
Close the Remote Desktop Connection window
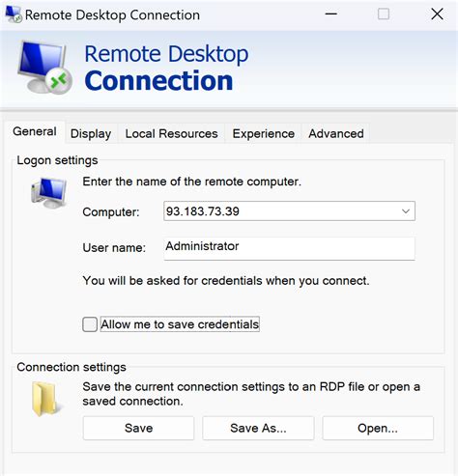pyautogui.click(x=437, y=14)
